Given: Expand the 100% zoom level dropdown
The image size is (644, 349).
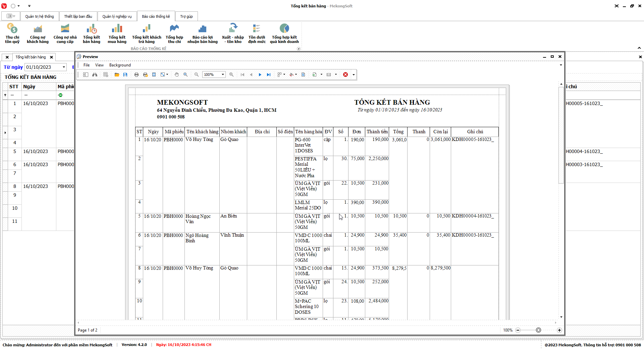Looking at the screenshot, I should [223, 74].
